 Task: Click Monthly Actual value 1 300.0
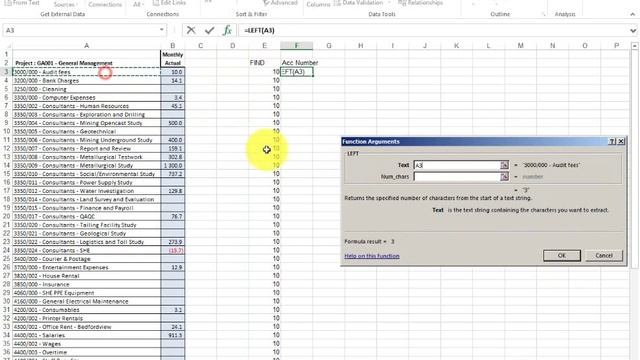coord(173,165)
